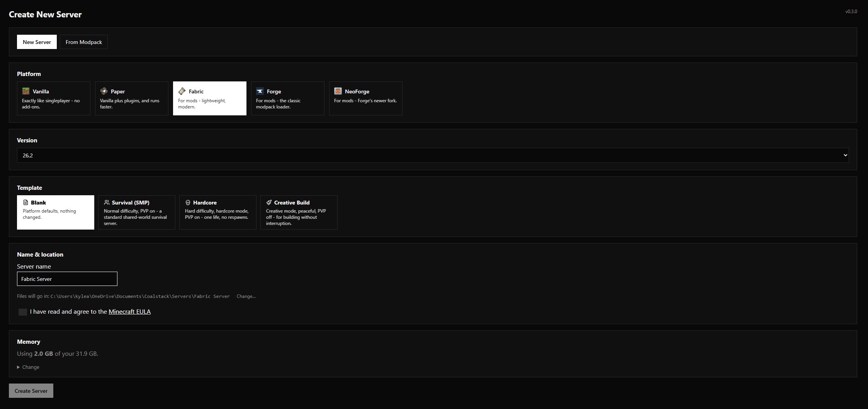
Task: Click the Blank template document icon
Action: click(x=25, y=203)
